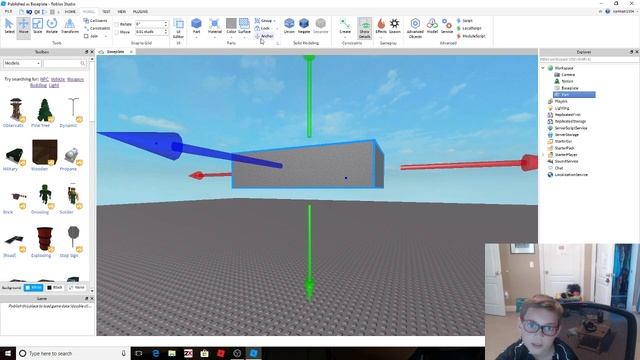The width and height of the screenshot is (640, 360).
Task: Open Advanced Objects
Action: point(415,28)
